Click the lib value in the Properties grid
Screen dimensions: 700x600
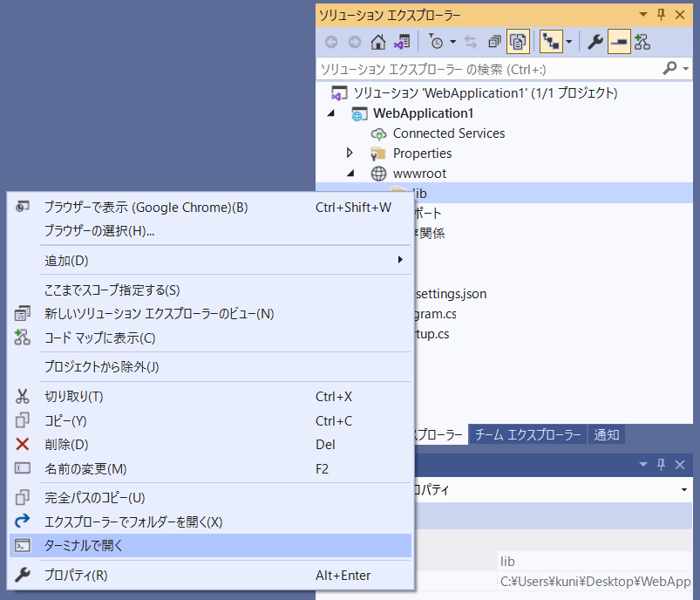pos(595,561)
